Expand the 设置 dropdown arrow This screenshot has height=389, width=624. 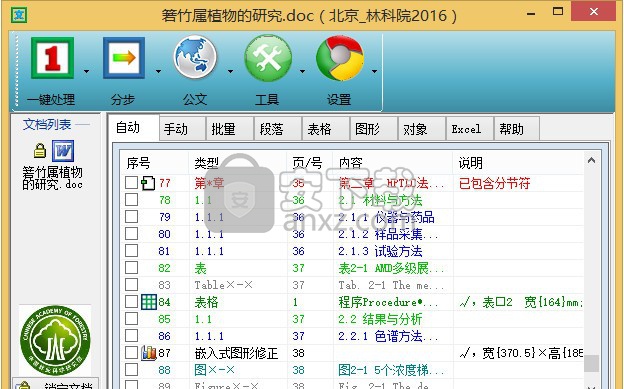[374, 71]
